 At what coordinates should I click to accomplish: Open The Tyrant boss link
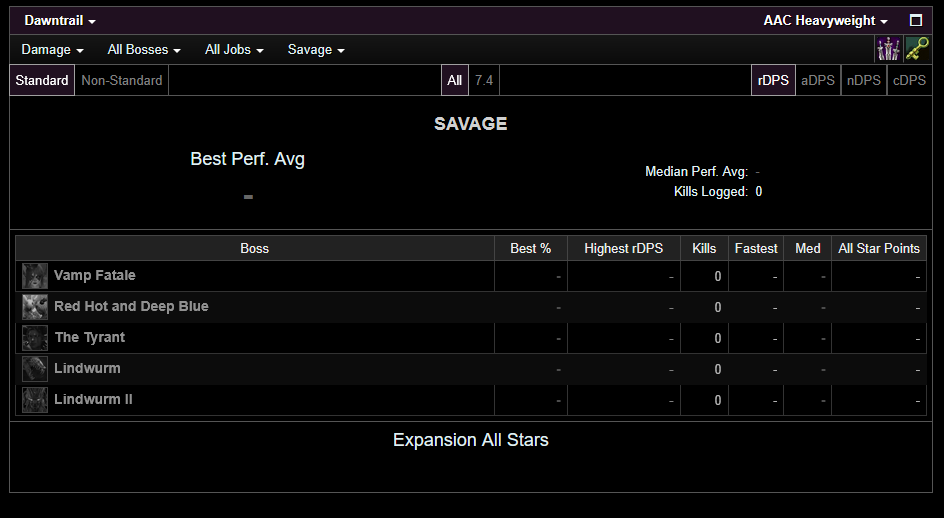tap(90, 337)
